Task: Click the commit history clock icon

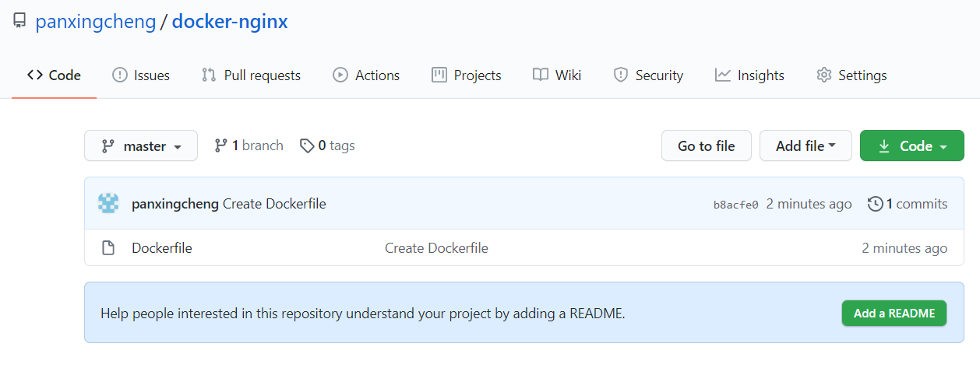Action: (x=876, y=204)
